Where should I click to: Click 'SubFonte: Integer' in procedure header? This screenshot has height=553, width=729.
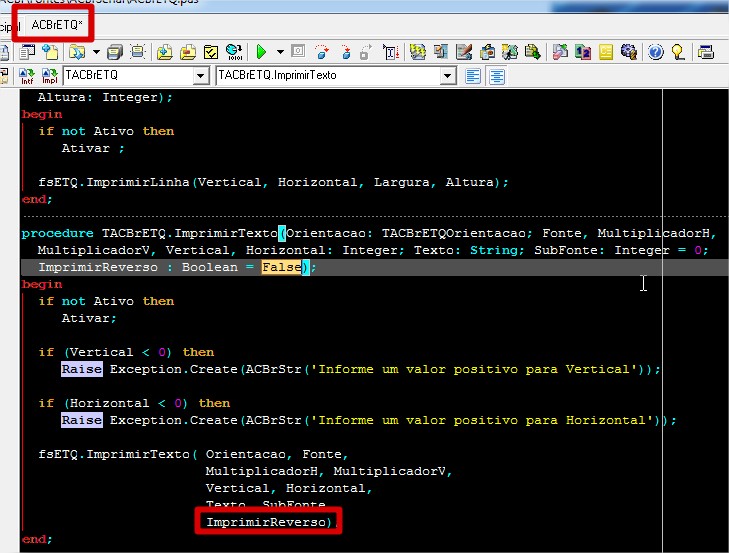[x=602, y=250]
